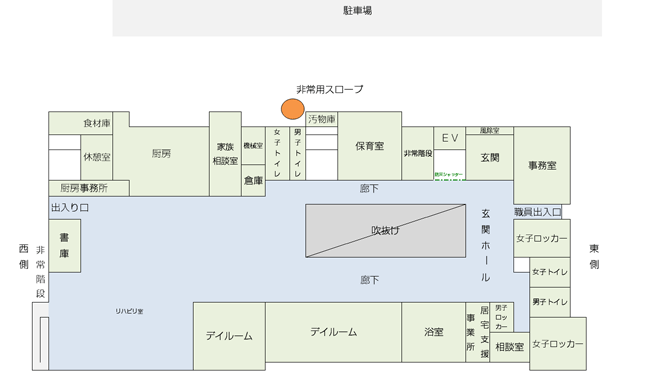650x378 pixels.
Task: Click the 玄関 entrance room
Action: pyautogui.click(x=490, y=158)
